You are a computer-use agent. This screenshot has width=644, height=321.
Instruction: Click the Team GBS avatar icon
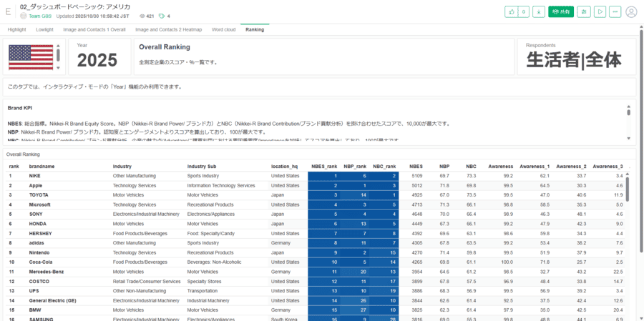(24, 16)
